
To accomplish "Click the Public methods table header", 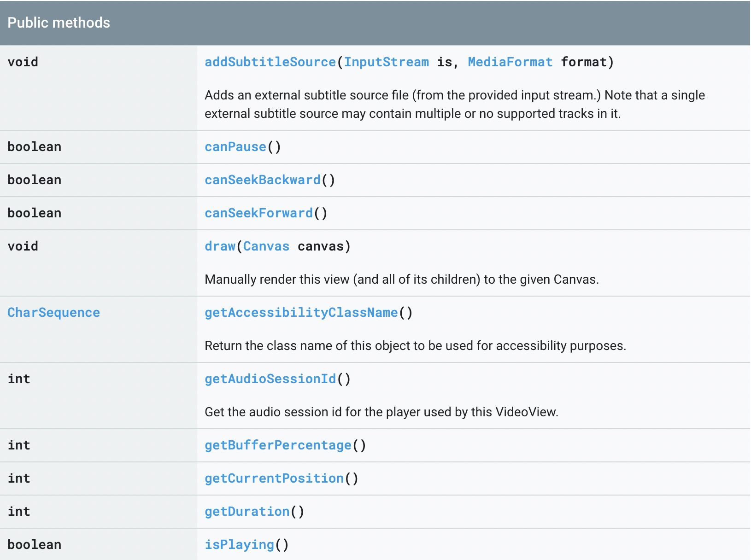I will pyautogui.click(x=59, y=23).
